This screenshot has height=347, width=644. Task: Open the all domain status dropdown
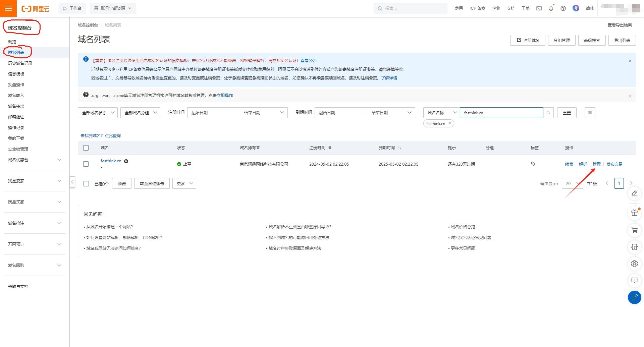[98, 113]
